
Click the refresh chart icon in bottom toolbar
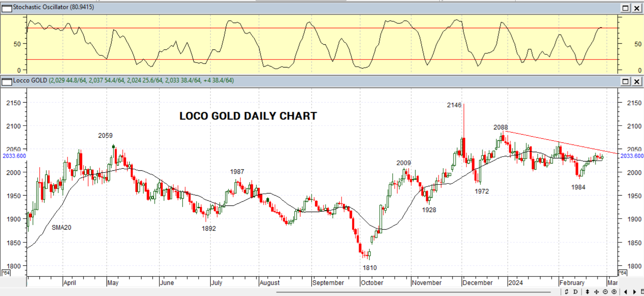pyautogui.click(x=566, y=292)
